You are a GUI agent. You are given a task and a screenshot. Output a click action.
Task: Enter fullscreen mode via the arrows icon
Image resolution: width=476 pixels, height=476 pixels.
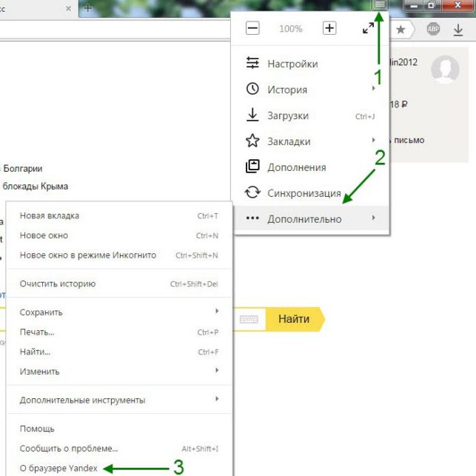(368, 28)
